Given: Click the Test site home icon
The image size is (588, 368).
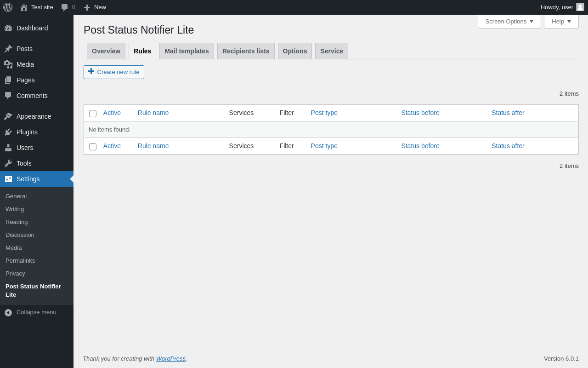Looking at the screenshot, I should [x=24, y=7].
